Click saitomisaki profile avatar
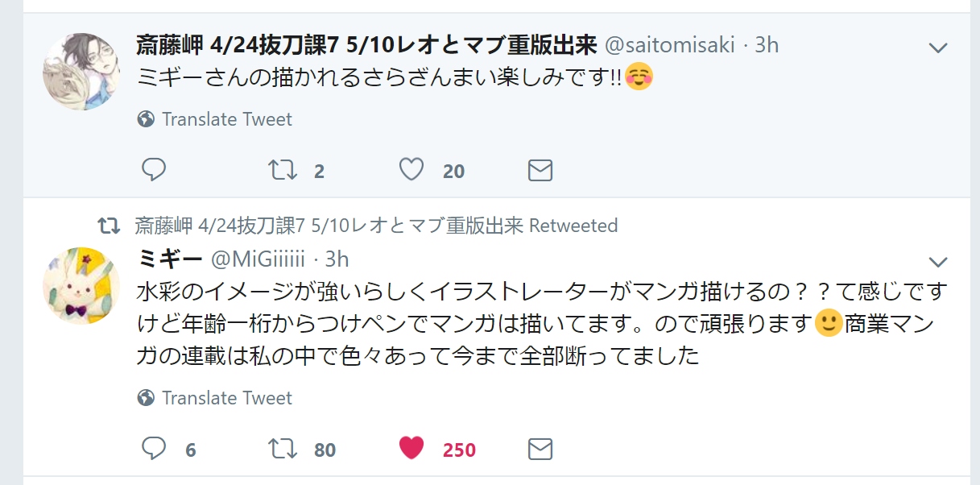 click(81, 72)
